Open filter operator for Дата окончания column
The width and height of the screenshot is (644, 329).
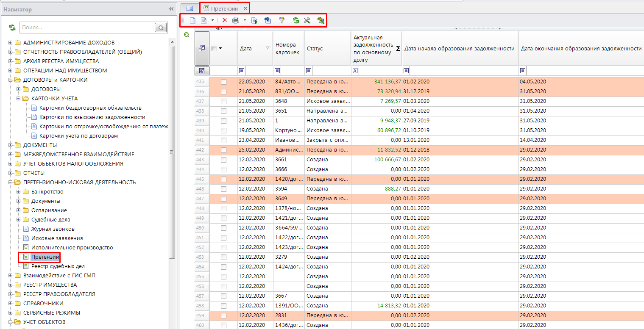point(523,71)
